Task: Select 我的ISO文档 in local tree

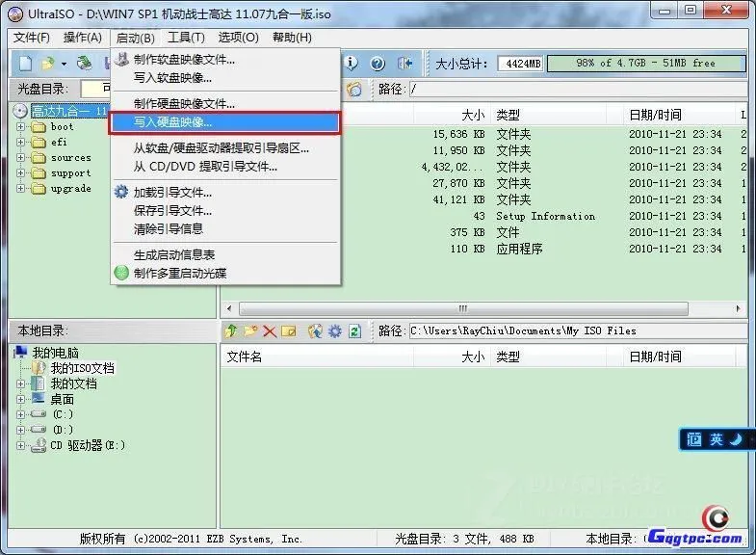Action: point(83,368)
